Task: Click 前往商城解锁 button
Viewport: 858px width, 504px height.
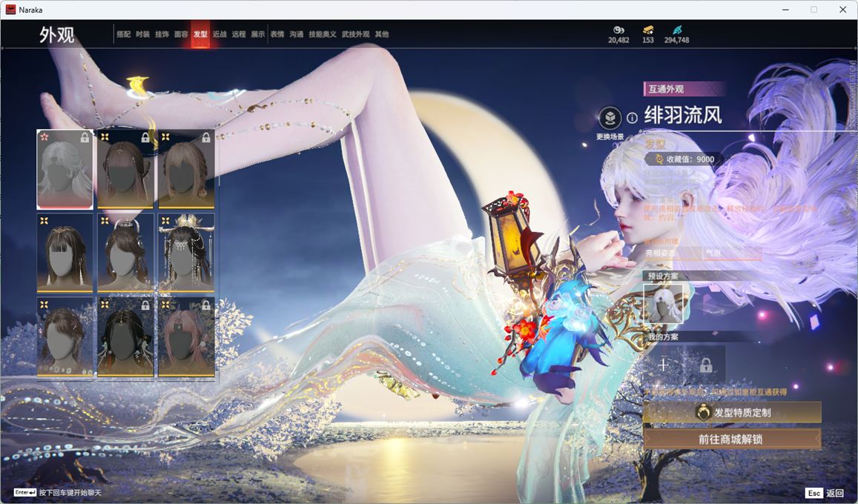Action: (732, 439)
